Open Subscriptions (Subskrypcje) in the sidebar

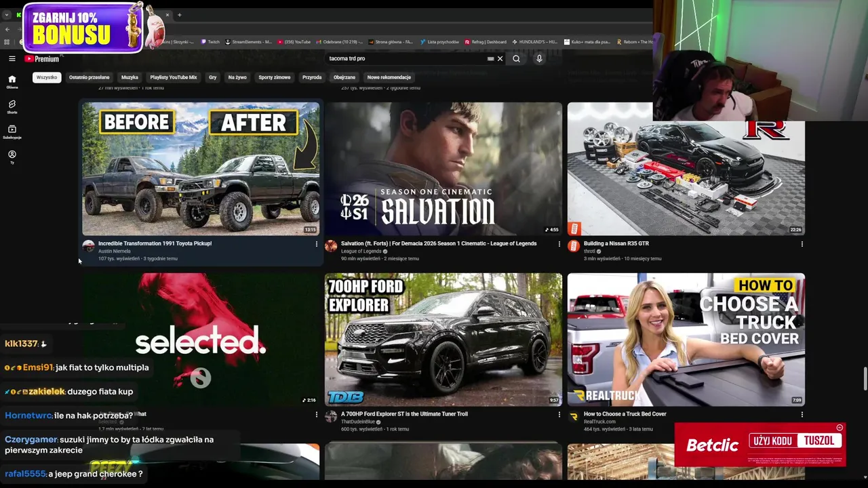coord(12,131)
